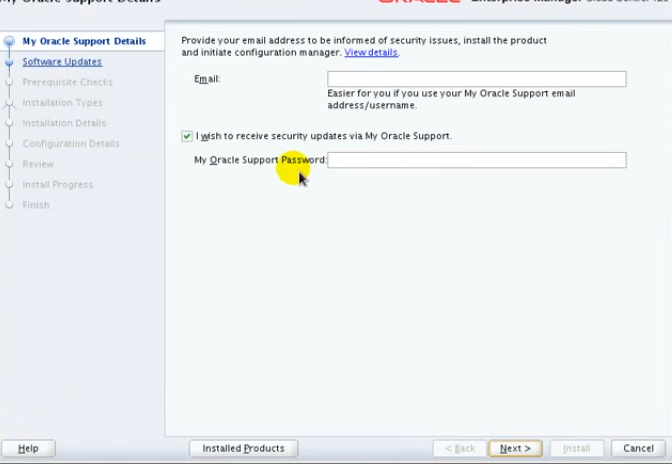Click the Email input field
Viewport: 672px width, 464px height.
[477, 79]
